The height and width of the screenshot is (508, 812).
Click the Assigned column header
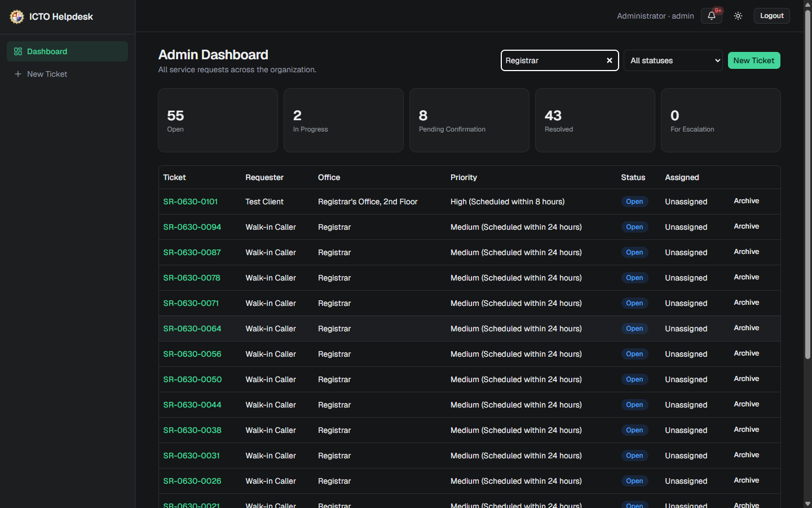(682, 177)
